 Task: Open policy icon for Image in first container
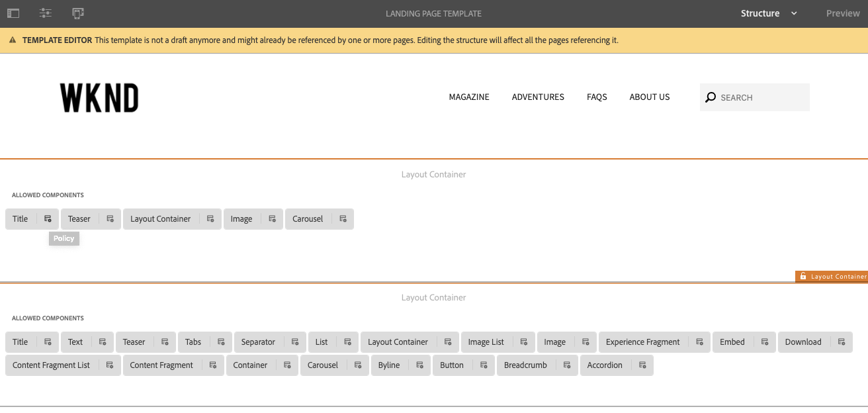coord(272,219)
